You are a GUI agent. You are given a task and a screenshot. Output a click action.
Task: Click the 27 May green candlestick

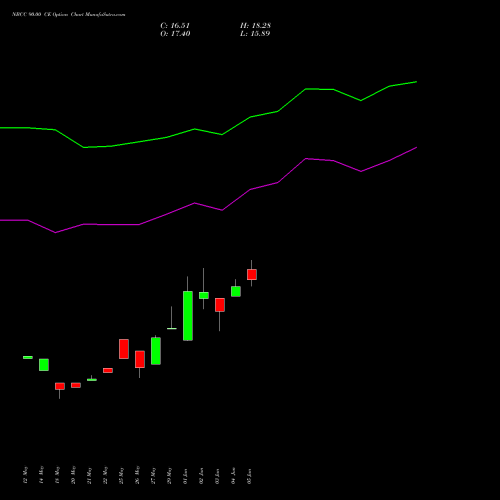(x=156, y=351)
